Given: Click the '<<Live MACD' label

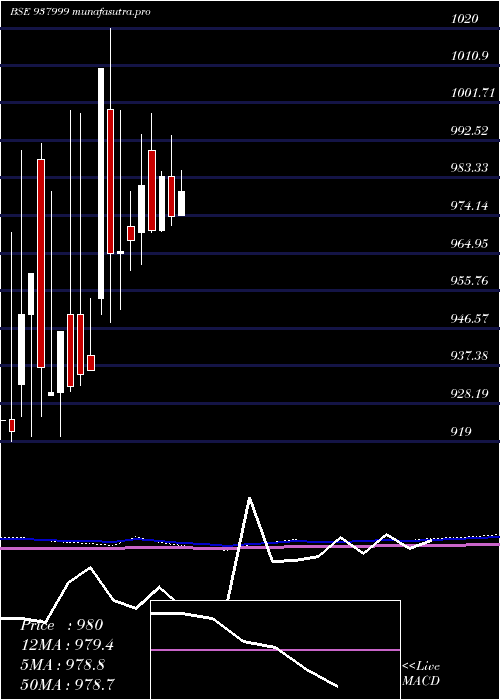Looking at the screenshot, I should tap(421, 674).
